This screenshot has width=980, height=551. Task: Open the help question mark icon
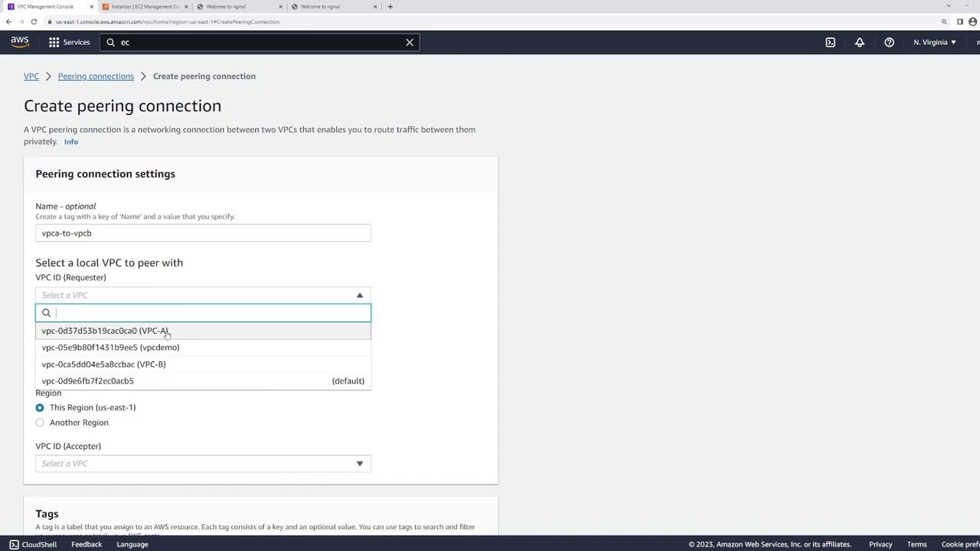[889, 42]
